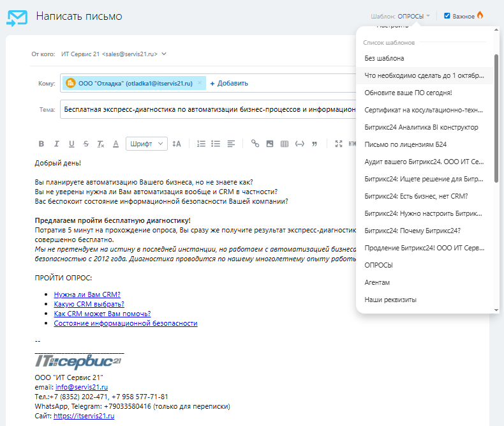Select template Битрикс24 Аналитика BI конструктор
This screenshot has width=504, height=426.
pyautogui.click(x=424, y=127)
